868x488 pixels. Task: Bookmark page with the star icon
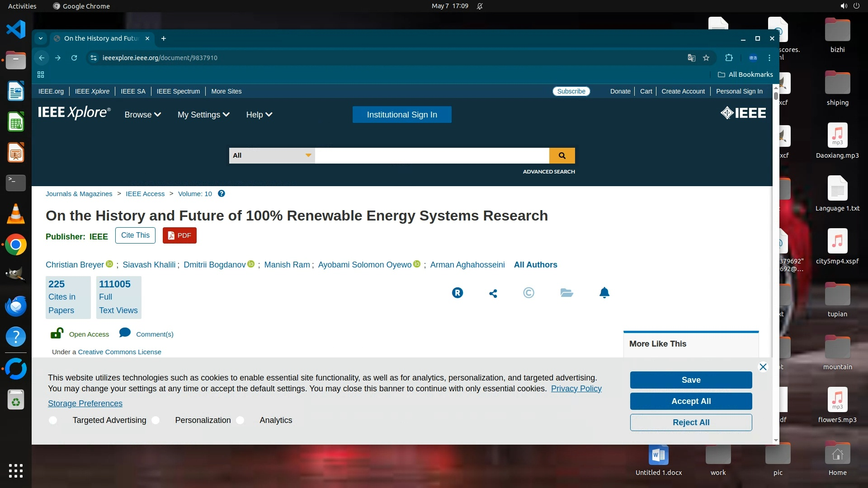click(x=706, y=58)
